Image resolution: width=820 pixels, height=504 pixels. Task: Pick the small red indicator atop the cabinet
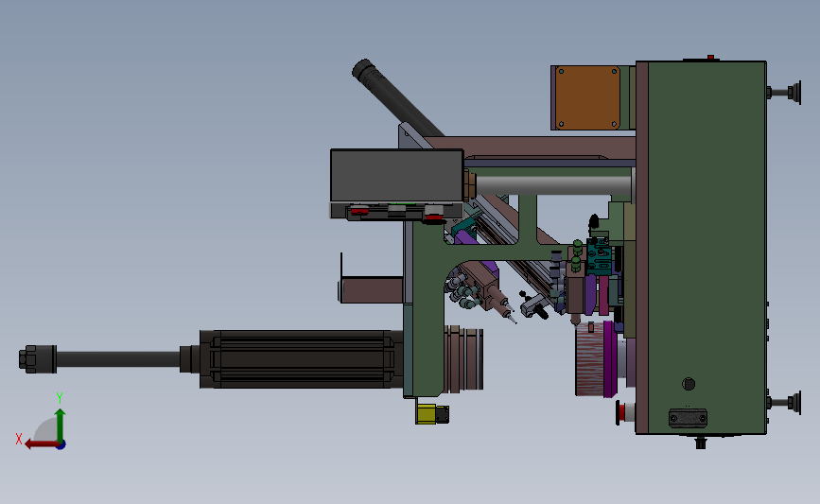710,57
